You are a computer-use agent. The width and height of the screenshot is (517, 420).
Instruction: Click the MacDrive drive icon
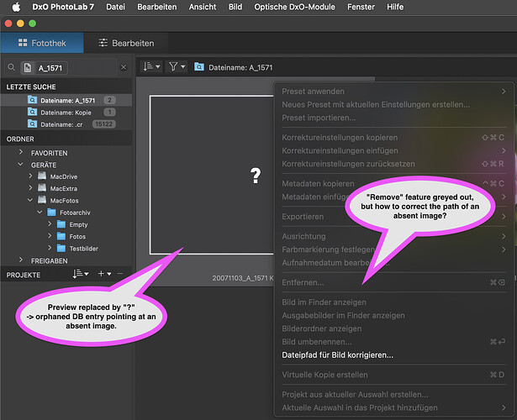[x=40, y=177]
